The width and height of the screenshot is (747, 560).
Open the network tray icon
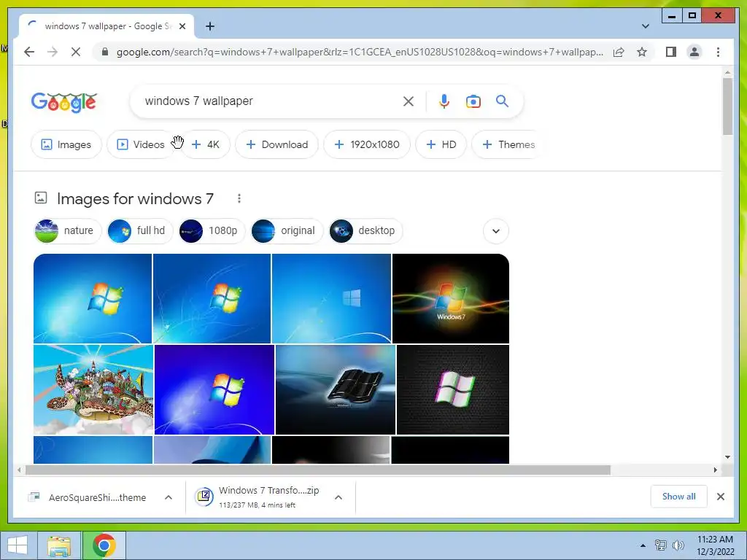[660, 545]
